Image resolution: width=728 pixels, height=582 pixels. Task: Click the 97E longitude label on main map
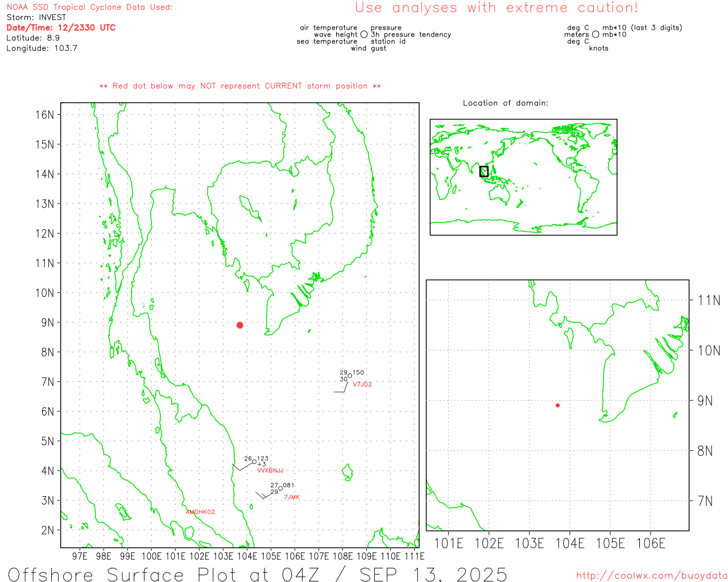pos(80,556)
